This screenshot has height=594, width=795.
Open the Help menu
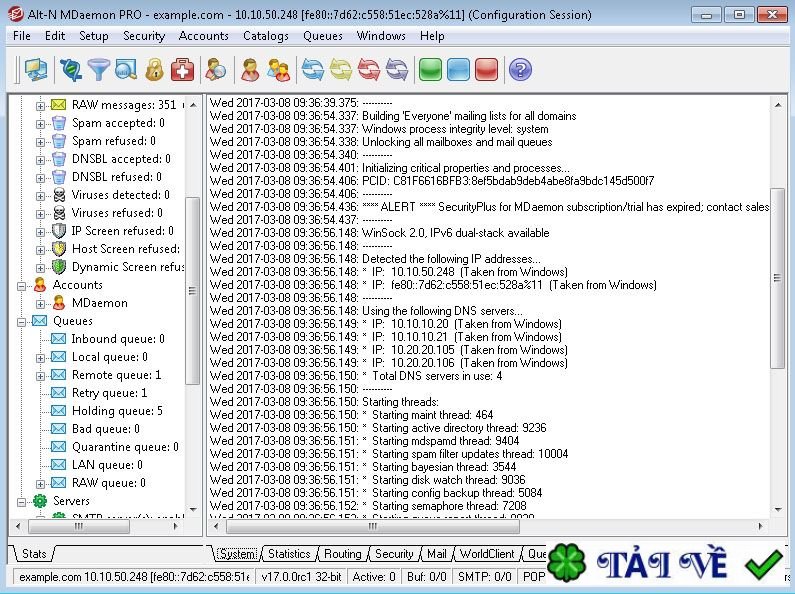pyautogui.click(x=432, y=36)
